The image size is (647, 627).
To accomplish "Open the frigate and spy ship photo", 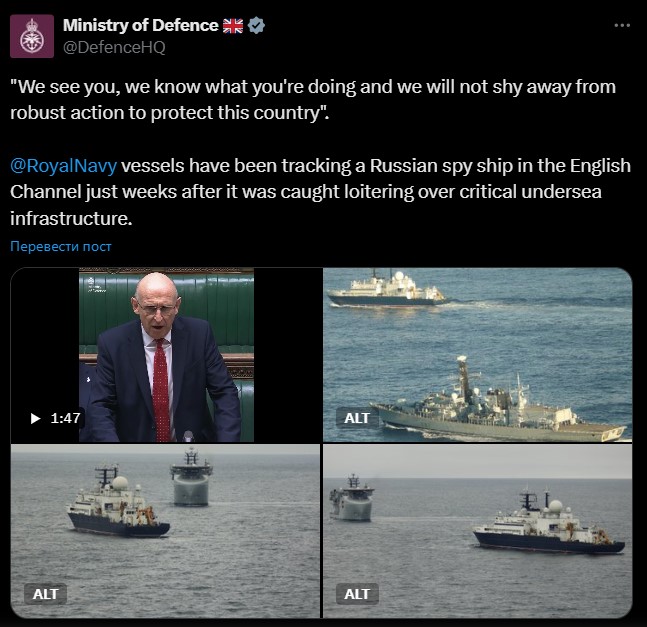I will click(477, 355).
